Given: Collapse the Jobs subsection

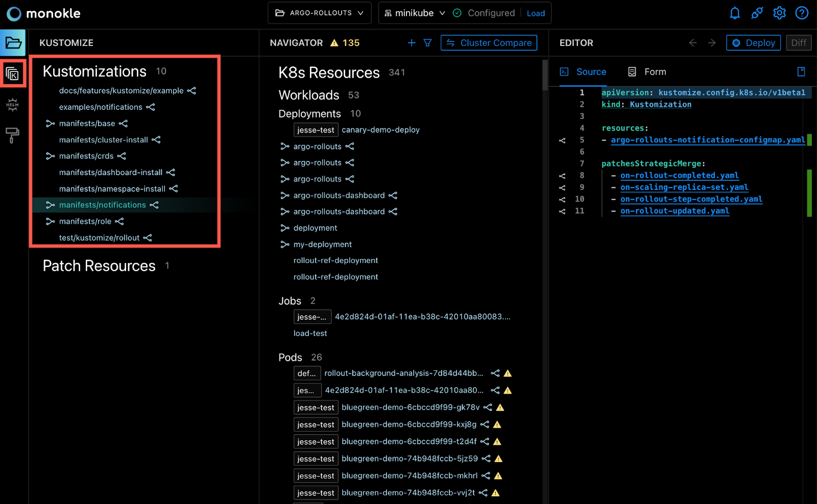Looking at the screenshot, I should click(290, 301).
